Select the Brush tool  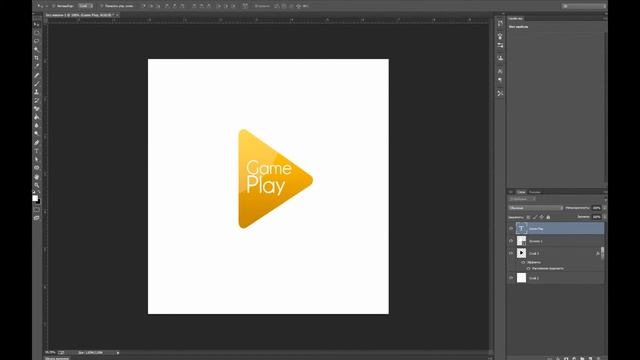point(37,84)
